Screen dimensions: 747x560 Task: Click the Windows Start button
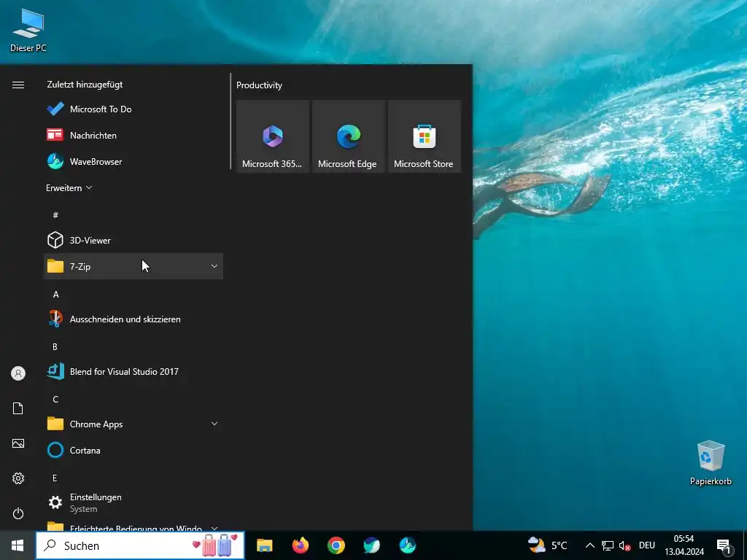tap(18, 545)
